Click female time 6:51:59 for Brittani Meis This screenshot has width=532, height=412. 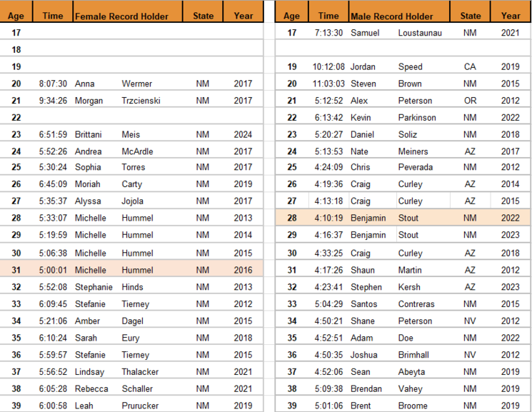(53, 134)
